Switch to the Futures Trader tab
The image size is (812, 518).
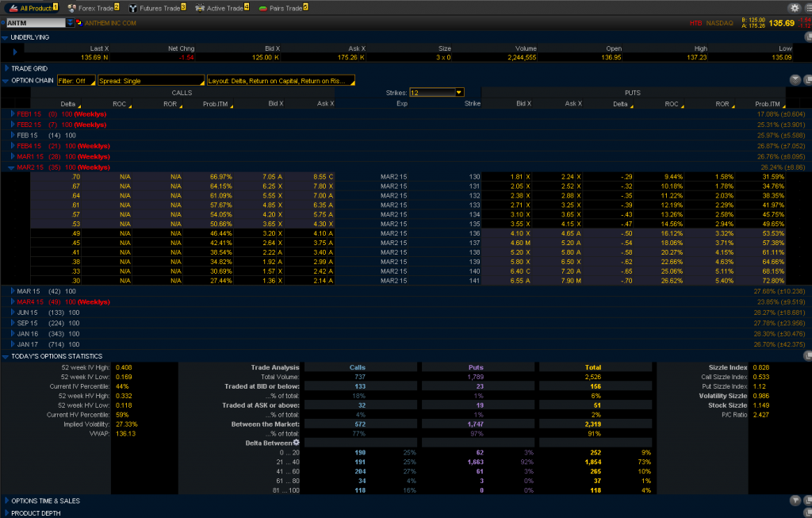pyautogui.click(x=158, y=8)
